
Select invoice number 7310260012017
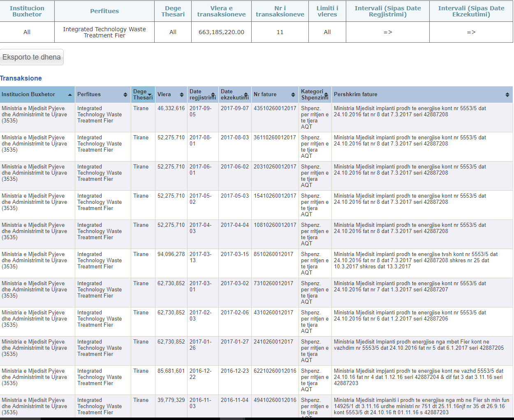point(273,284)
